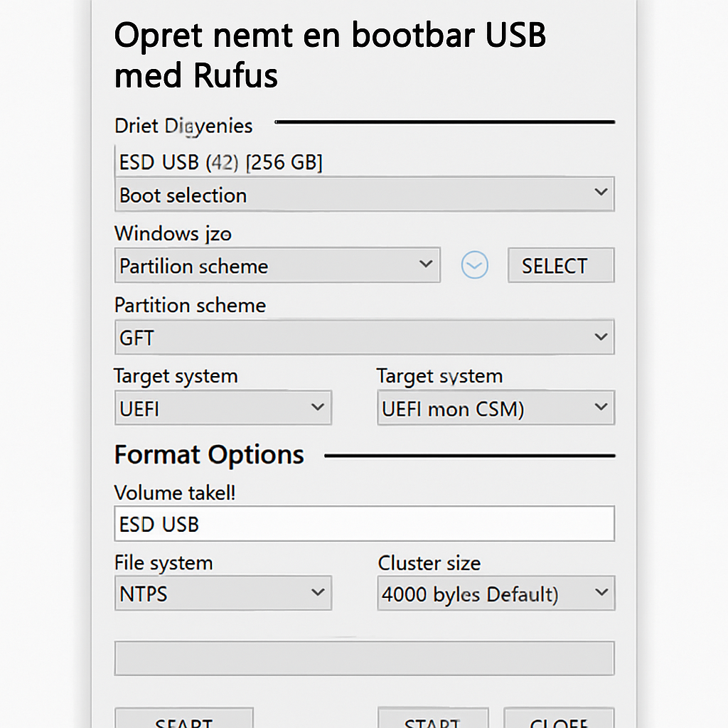The height and width of the screenshot is (728, 728).
Task: Click the Drive Properties section header
Action: pos(183,126)
